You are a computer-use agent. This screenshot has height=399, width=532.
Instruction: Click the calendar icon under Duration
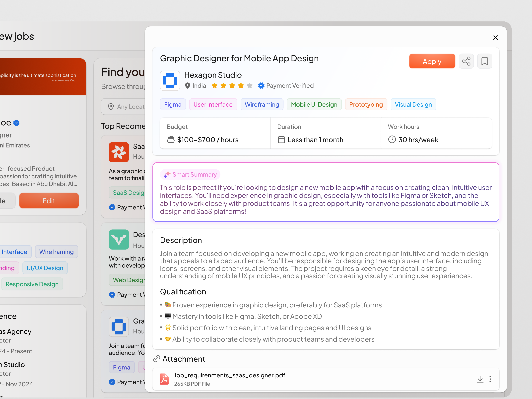[282, 139]
